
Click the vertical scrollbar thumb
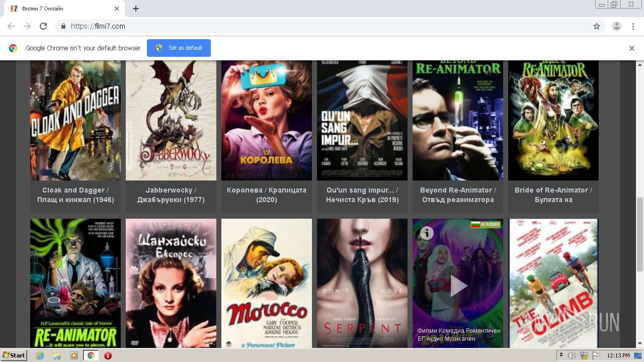coord(640,234)
